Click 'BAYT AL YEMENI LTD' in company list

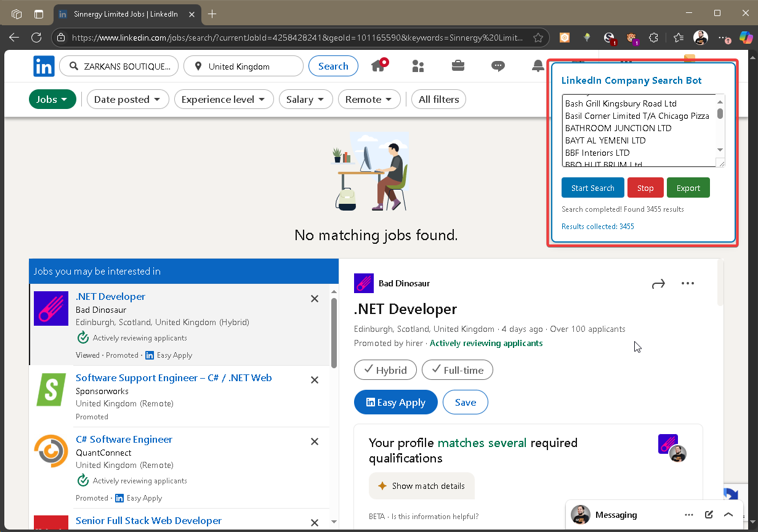click(x=605, y=140)
